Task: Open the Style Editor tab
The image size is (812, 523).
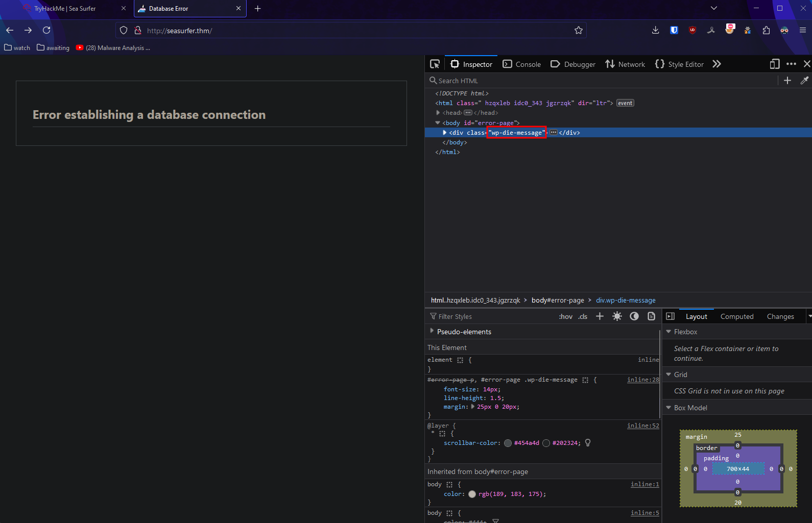Action: click(x=679, y=64)
